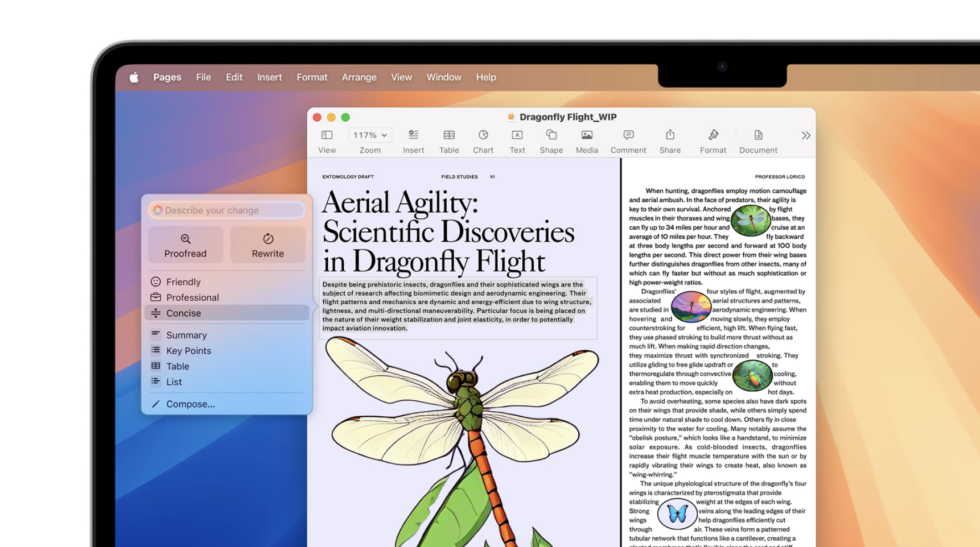Add a Table from the toolbar
The height and width of the screenshot is (547, 980).
click(449, 135)
